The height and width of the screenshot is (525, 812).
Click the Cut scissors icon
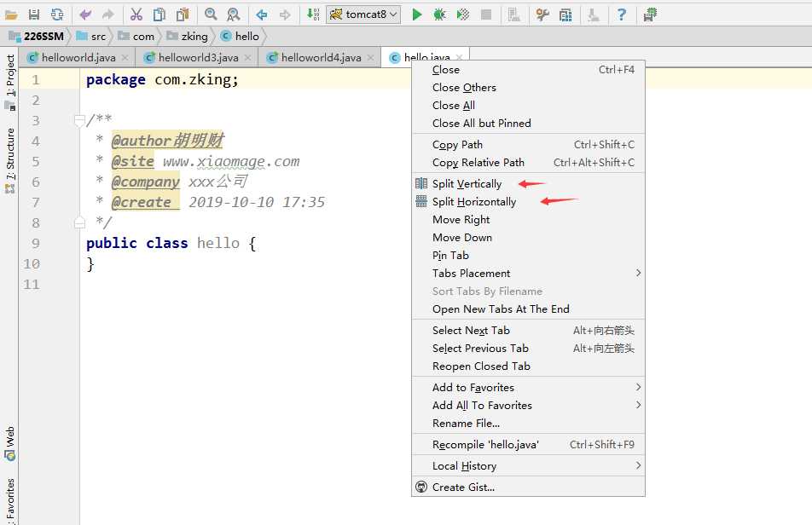pos(136,14)
